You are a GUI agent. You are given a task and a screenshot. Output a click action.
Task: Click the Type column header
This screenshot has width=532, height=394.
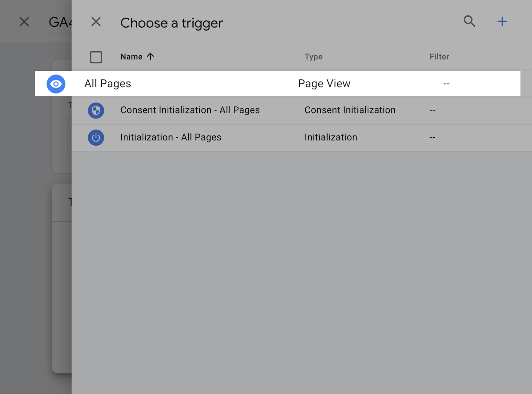313,57
